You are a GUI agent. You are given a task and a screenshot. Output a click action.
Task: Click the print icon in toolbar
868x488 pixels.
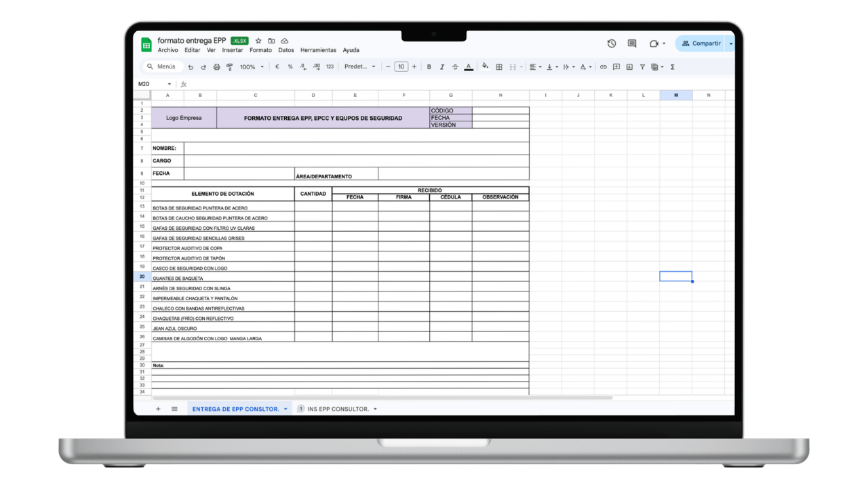pos(216,67)
